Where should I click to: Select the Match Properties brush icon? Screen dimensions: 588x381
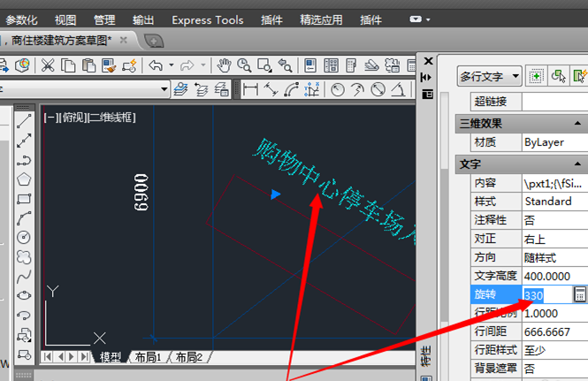(x=109, y=65)
